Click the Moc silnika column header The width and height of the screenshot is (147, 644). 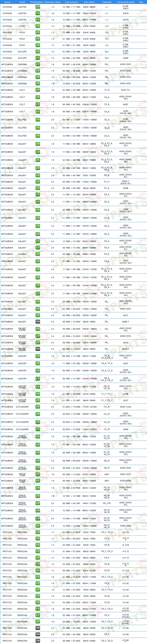(89, 2)
